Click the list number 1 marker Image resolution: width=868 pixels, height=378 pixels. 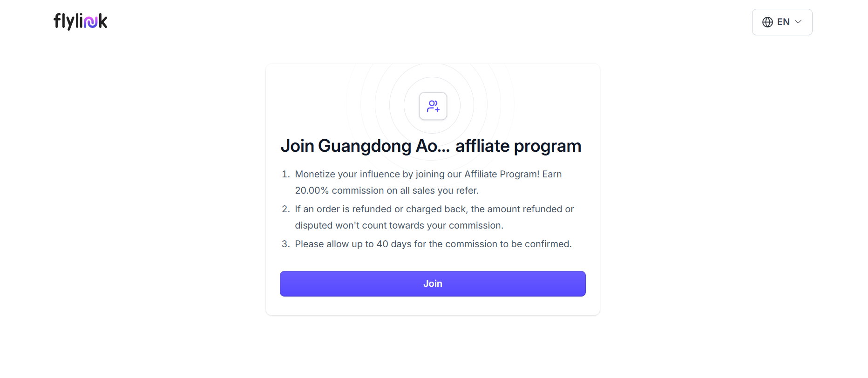pyautogui.click(x=285, y=174)
